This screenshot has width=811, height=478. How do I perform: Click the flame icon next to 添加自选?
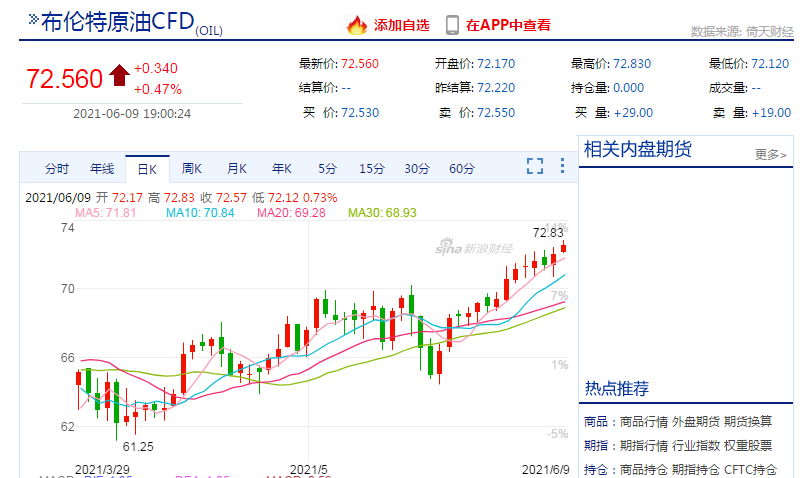356,25
